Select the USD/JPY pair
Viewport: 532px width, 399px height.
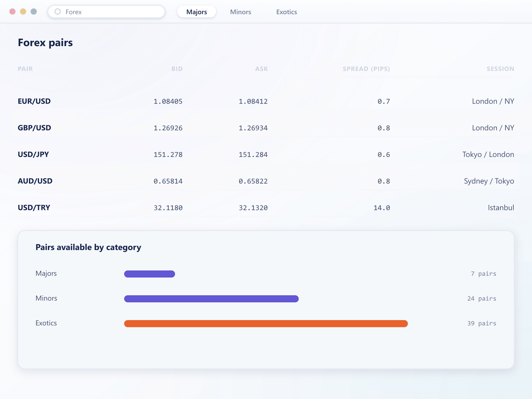[x=33, y=155]
